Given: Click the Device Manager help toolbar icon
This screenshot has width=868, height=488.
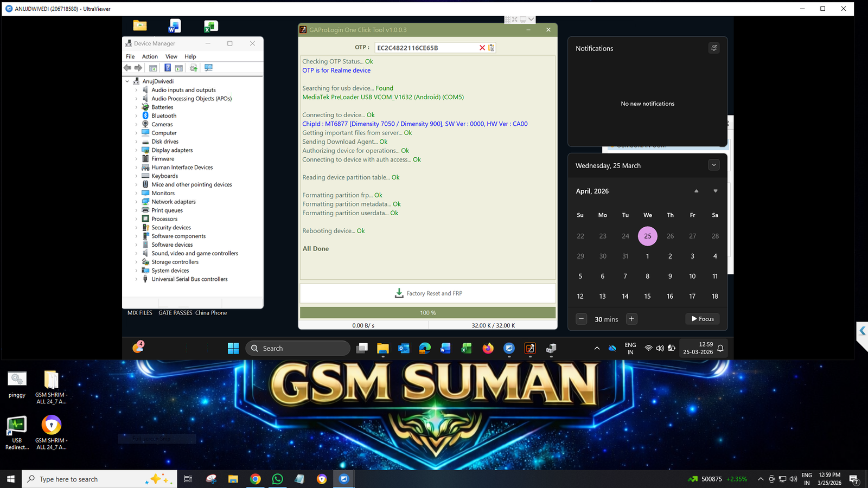Looking at the screenshot, I should point(168,68).
